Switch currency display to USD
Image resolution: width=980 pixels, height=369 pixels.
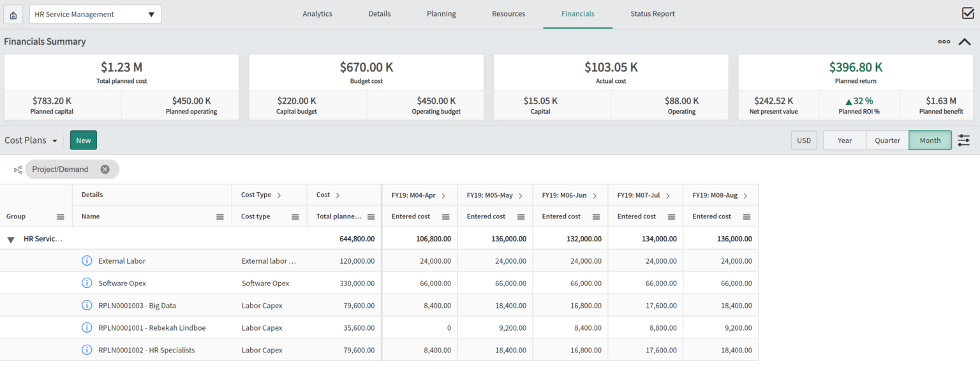coord(803,140)
